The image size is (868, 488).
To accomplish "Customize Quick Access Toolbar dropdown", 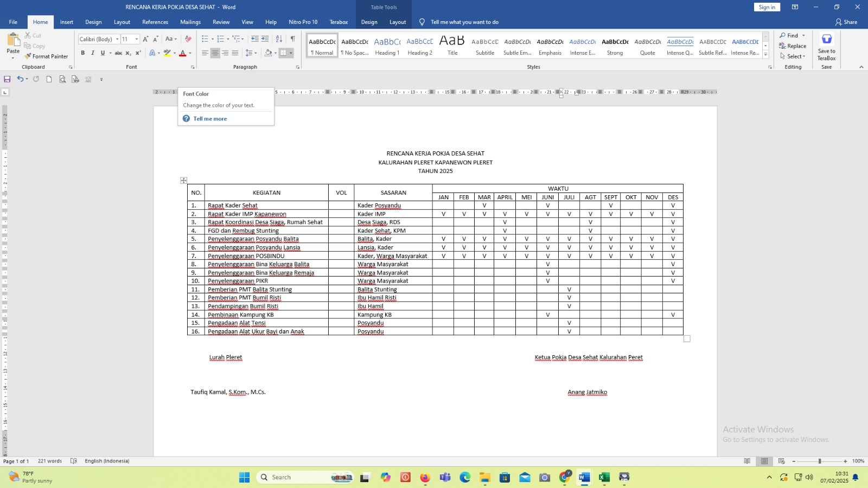I will 101,79.
